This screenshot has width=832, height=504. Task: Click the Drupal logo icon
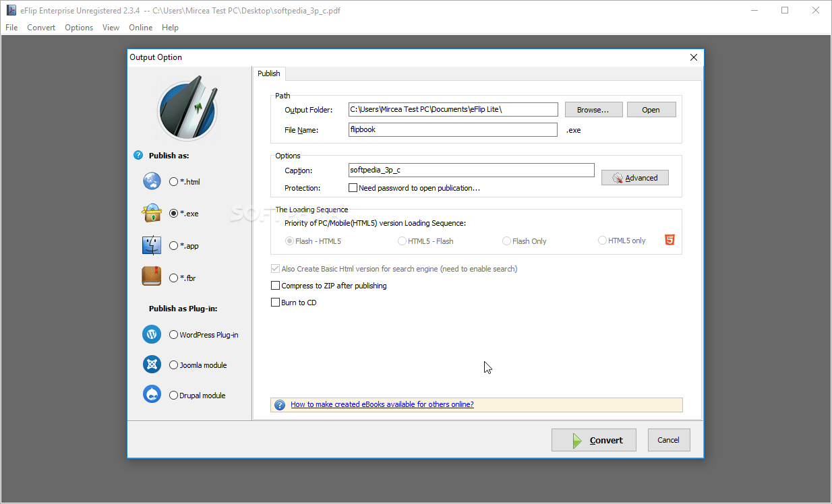click(152, 395)
